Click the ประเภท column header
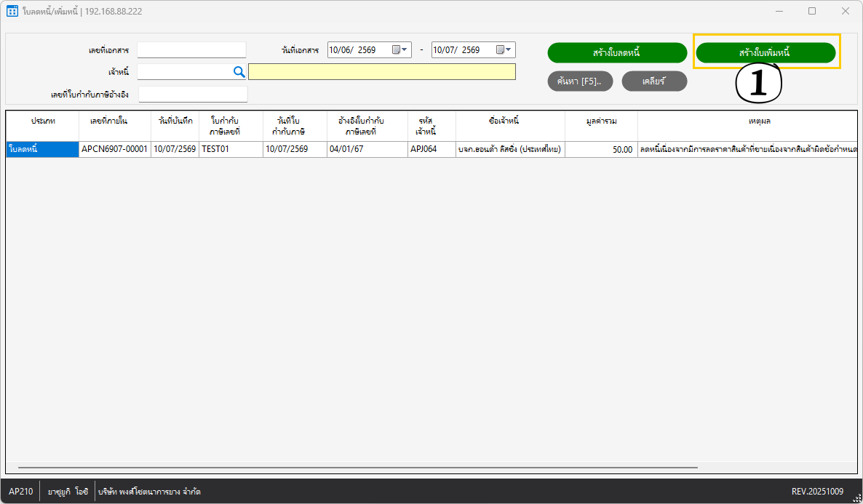 43,126
